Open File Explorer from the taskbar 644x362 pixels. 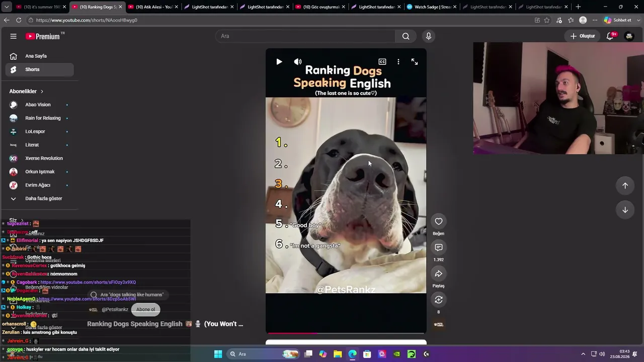point(338,354)
